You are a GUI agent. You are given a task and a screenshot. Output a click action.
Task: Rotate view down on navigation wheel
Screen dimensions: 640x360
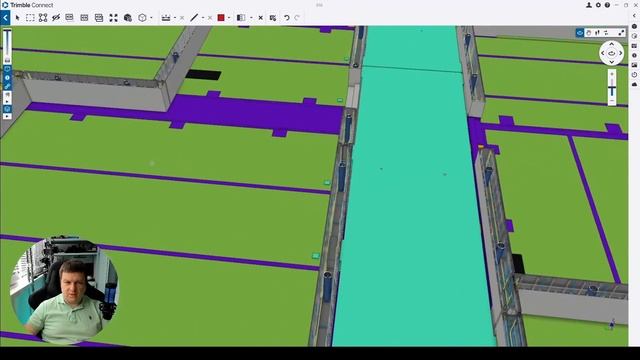(611, 62)
